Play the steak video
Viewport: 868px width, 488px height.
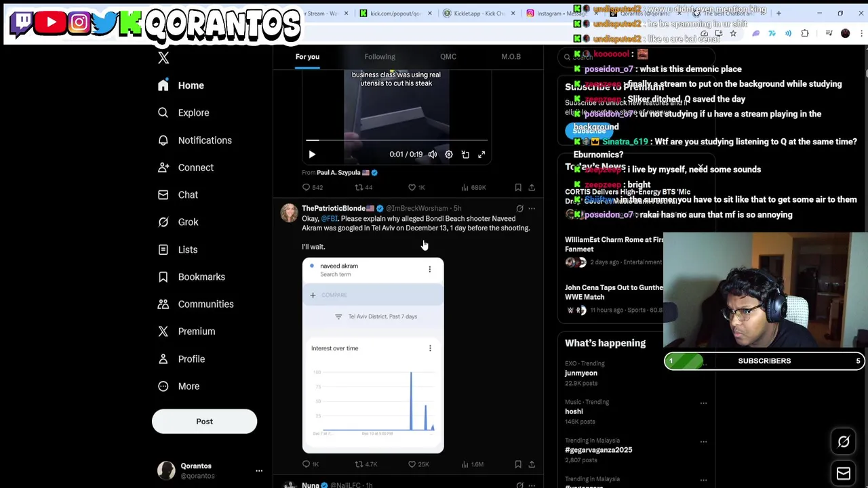312,155
